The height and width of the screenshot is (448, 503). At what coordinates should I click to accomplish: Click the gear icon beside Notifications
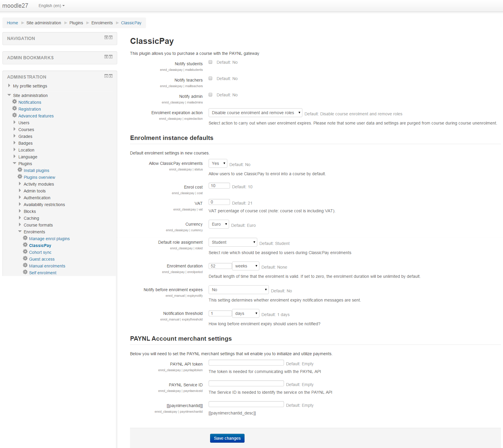pyautogui.click(x=15, y=102)
